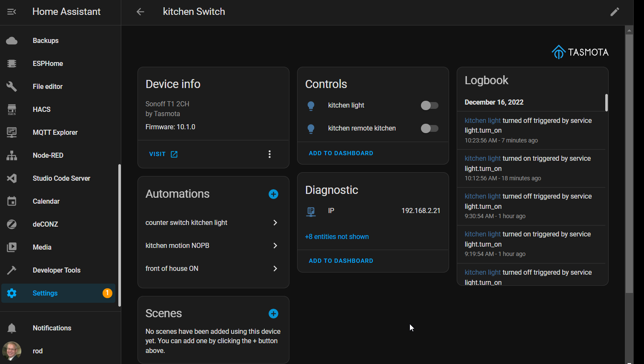The width and height of the screenshot is (644, 364).
Task: Add a scene using the plus icon
Action: pos(273,313)
